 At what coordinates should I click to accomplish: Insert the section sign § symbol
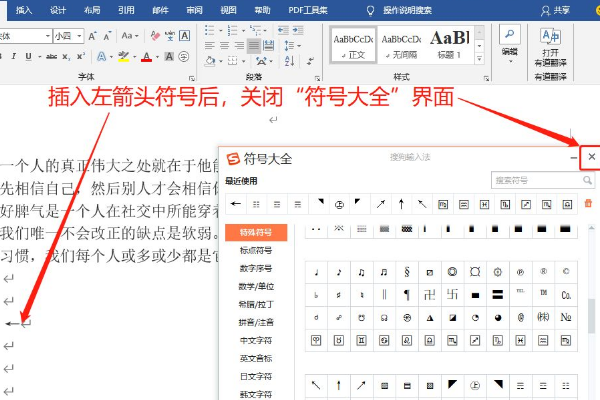[x=407, y=272]
